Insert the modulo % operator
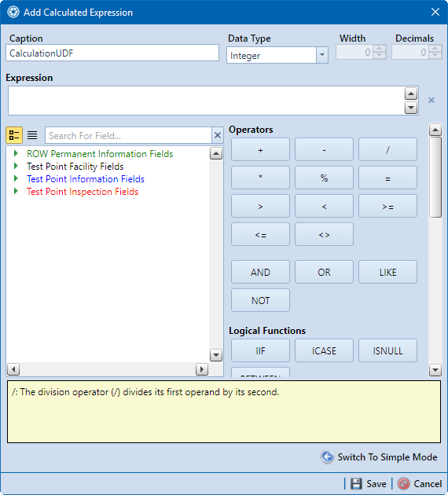This screenshot has height=495, width=448. [x=324, y=178]
